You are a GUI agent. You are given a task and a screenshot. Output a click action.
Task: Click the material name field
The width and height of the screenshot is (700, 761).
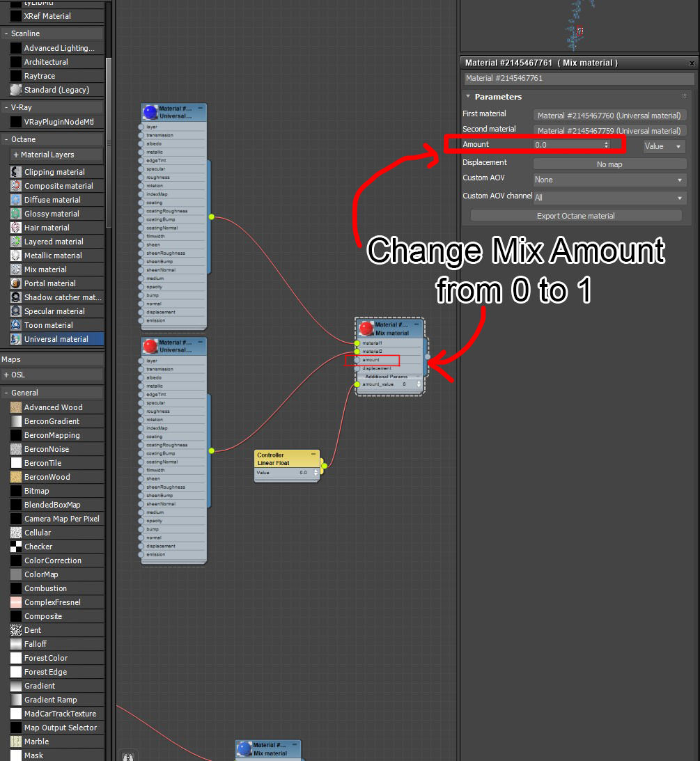pyautogui.click(x=579, y=78)
